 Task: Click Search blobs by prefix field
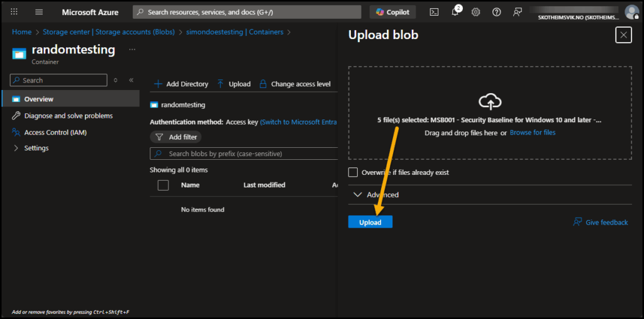pos(244,154)
